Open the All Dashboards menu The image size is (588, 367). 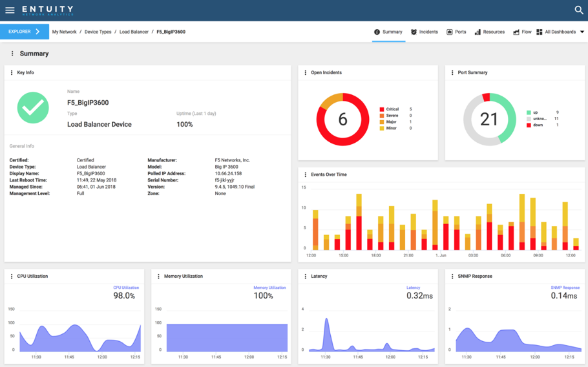click(560, 32)
